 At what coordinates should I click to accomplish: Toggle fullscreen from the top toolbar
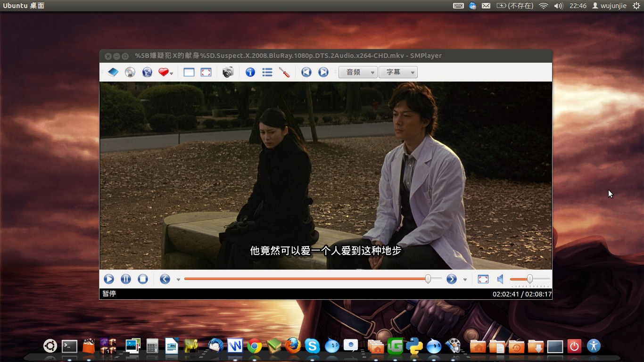coord(206,72)
